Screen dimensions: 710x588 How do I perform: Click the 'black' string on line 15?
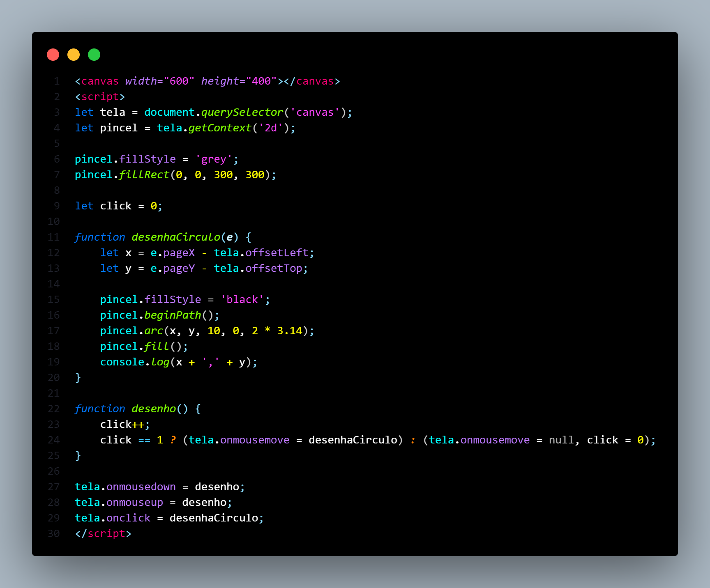click(242, 300)
